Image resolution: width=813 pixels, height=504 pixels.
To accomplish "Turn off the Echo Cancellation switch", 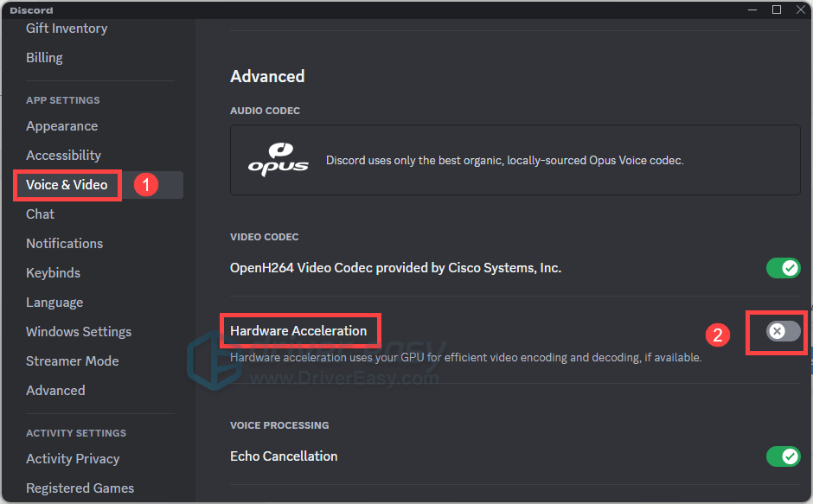I will pyautogui.click(x=783, y=456).
